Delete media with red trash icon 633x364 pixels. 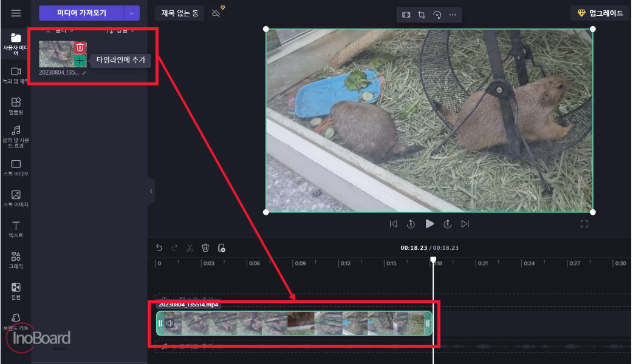click(80, 47)
